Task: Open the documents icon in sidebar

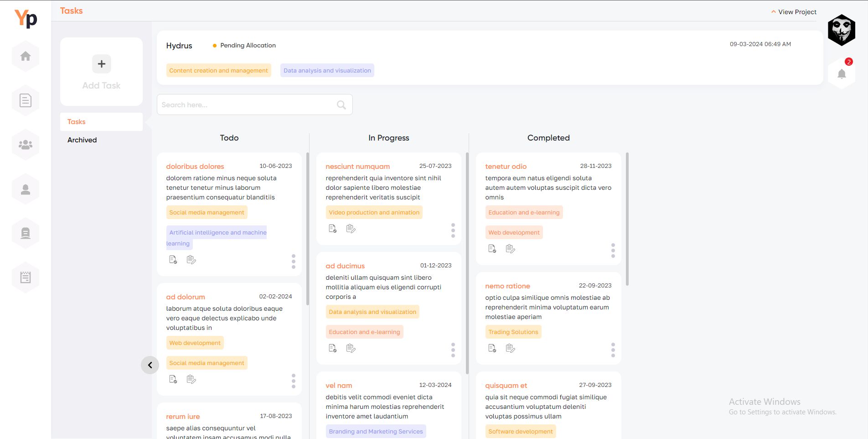Action: click(26, 100)
